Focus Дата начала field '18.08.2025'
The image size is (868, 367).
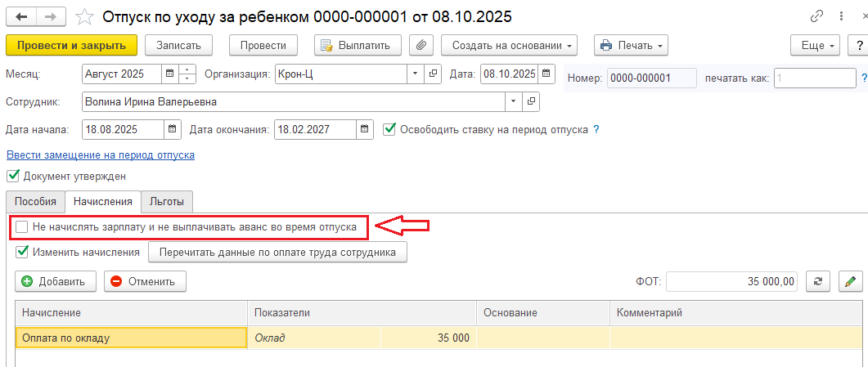click(123, 130)
